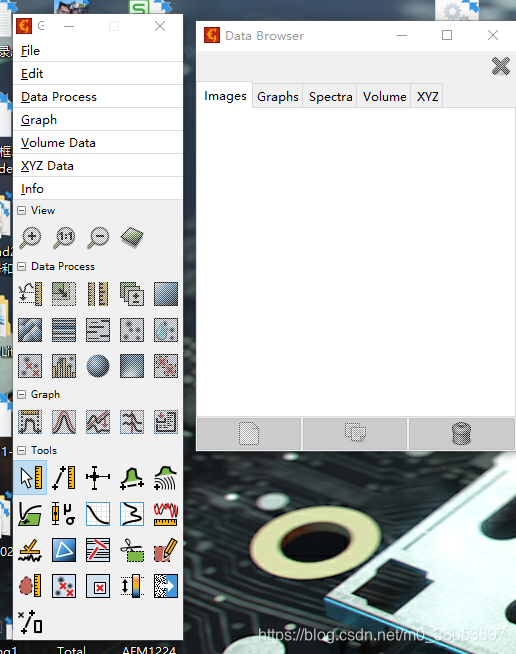This screenshot has height=654, width=516.
Task: Select the checkered pattern blue arrow tool
Action: 166,586
